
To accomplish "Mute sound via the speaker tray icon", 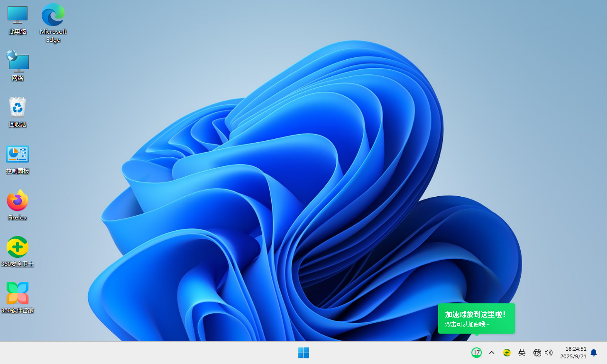I will [x=549, y=353].
